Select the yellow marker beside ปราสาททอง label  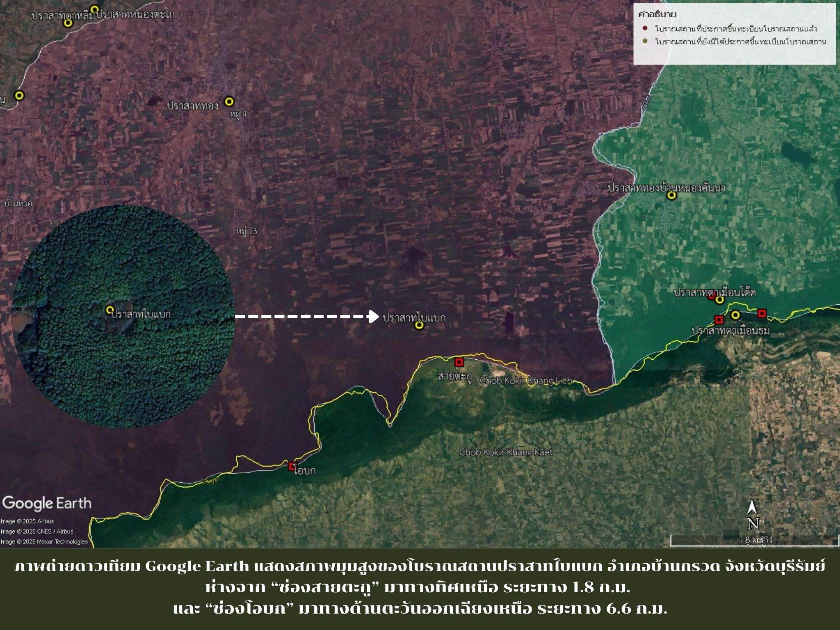pyautogui.click(x=229, y=101)
